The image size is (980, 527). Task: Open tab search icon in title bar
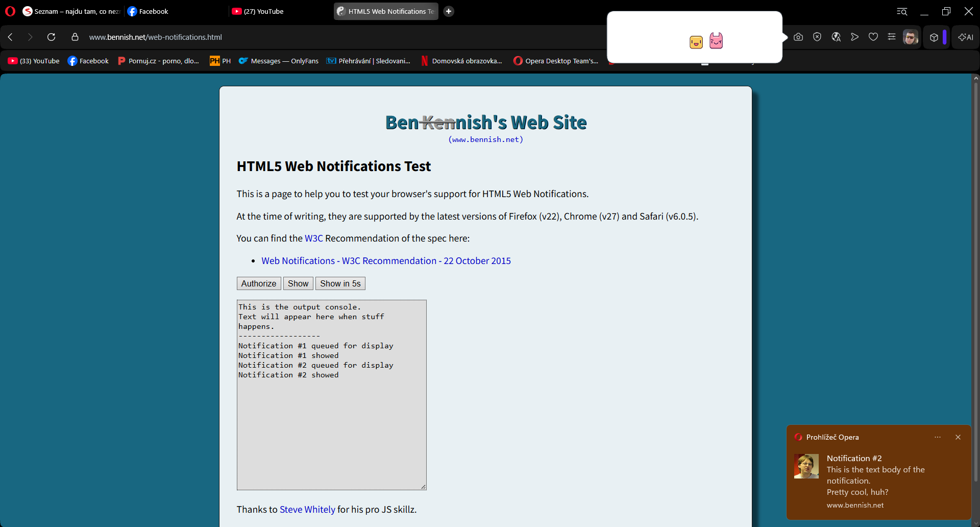pos(902,11)
